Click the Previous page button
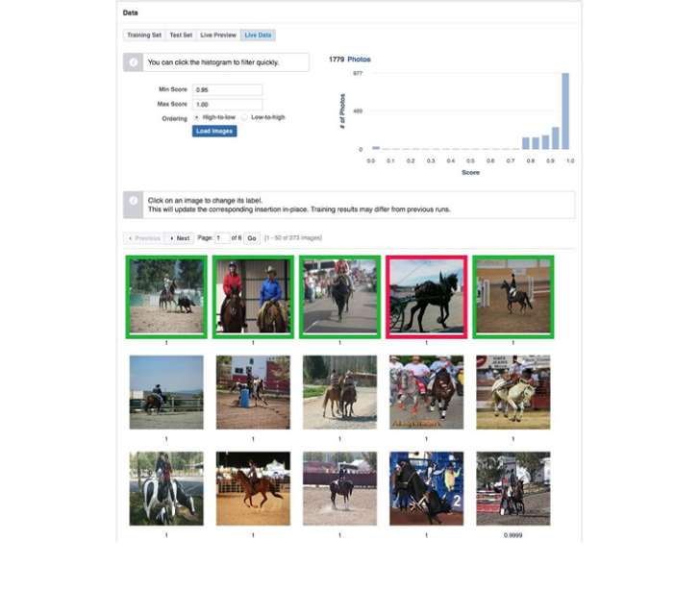Viewport: 700px width, 590px height. coord(143,237)
